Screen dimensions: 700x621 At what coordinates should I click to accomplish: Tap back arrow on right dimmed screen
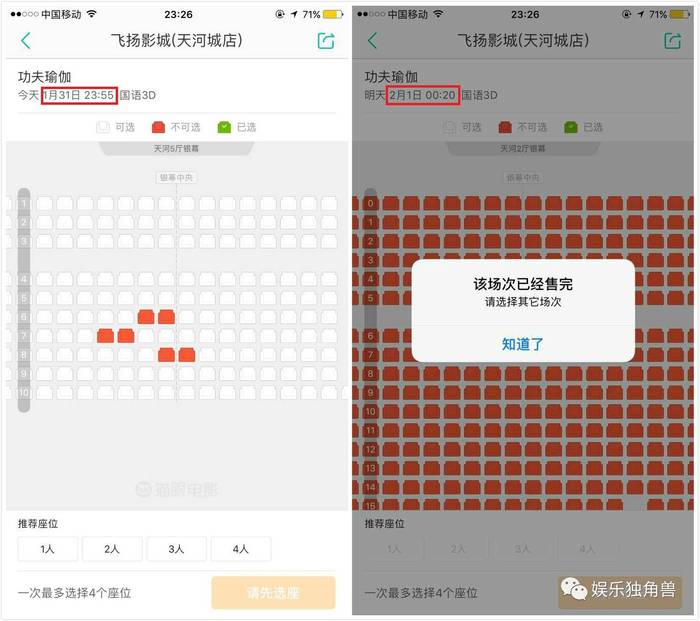pyautogui.click(x=372, y=41)
